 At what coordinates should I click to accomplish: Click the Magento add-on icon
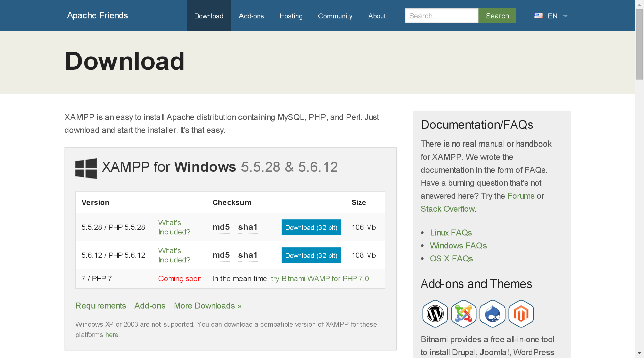(x=521, y=314)
